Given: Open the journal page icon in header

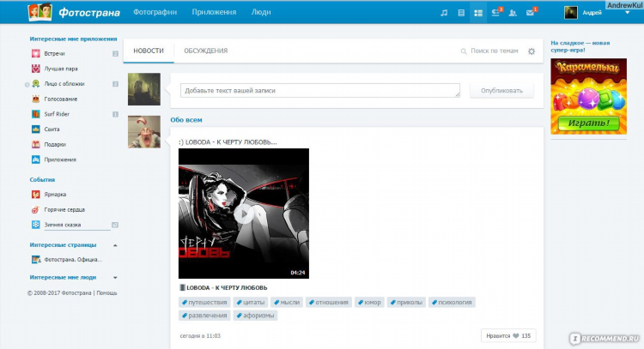Looking at the screenshot, I should pos(461,13).
